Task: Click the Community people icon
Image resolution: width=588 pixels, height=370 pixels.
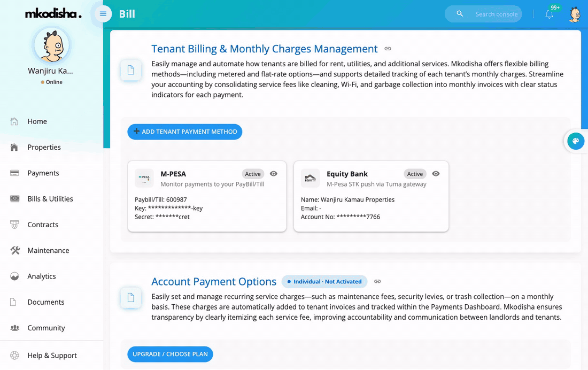Action: 14,328
